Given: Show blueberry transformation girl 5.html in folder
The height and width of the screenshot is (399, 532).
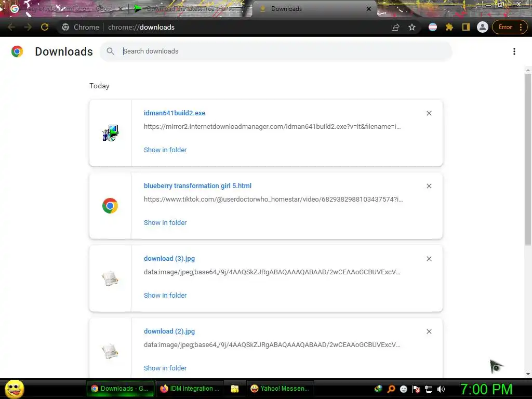Looking at the screenshot, I should click(x=165, y=222).
